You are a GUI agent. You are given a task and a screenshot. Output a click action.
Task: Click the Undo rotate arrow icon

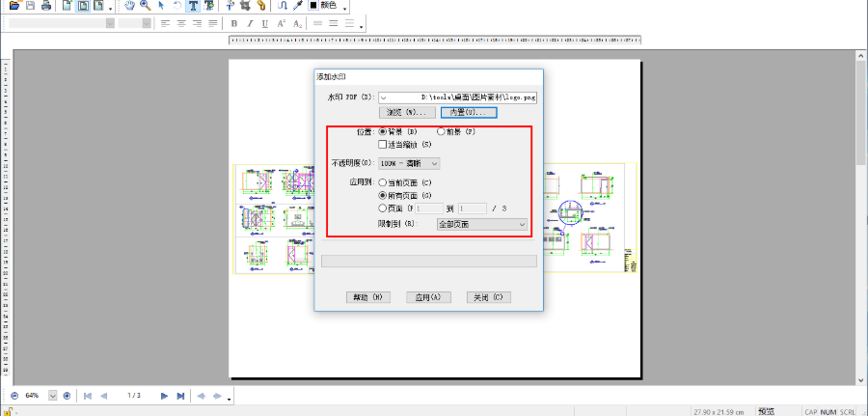(x=177, y=6)
